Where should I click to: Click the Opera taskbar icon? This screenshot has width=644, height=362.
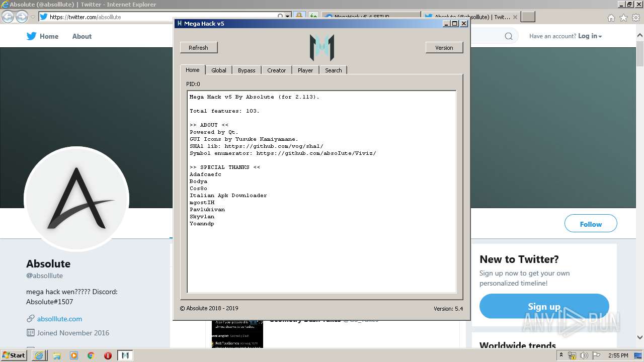pyautogui.click(x=108, y=355)
